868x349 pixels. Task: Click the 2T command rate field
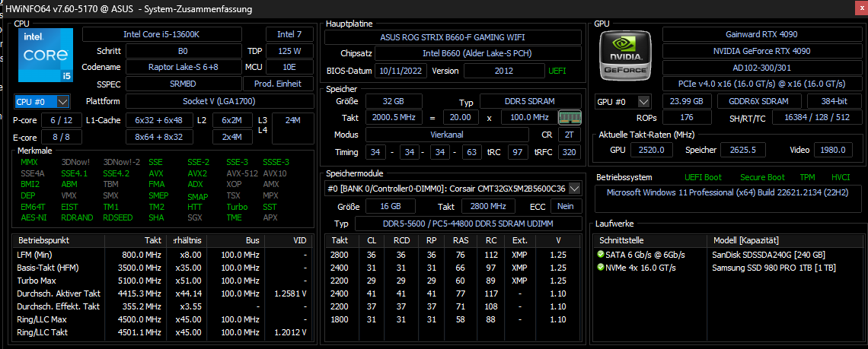tap(570, 135)
